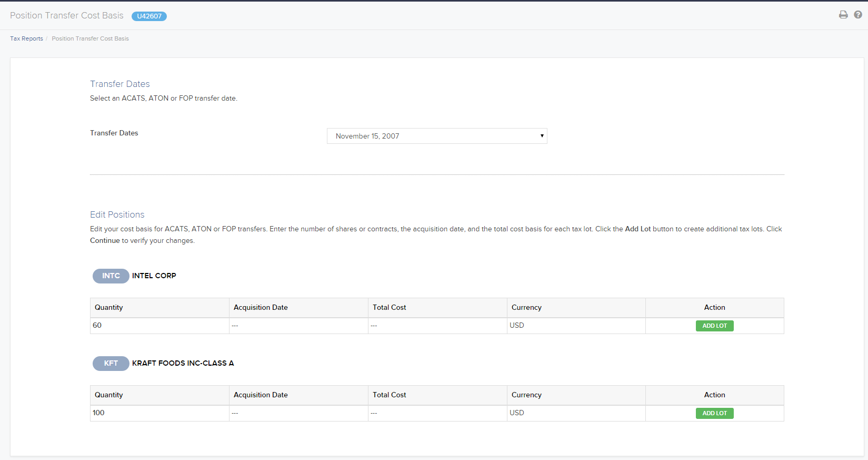Select INTEL CORP company name
This screenshot has width=868, height=460.
pos(154,276)
